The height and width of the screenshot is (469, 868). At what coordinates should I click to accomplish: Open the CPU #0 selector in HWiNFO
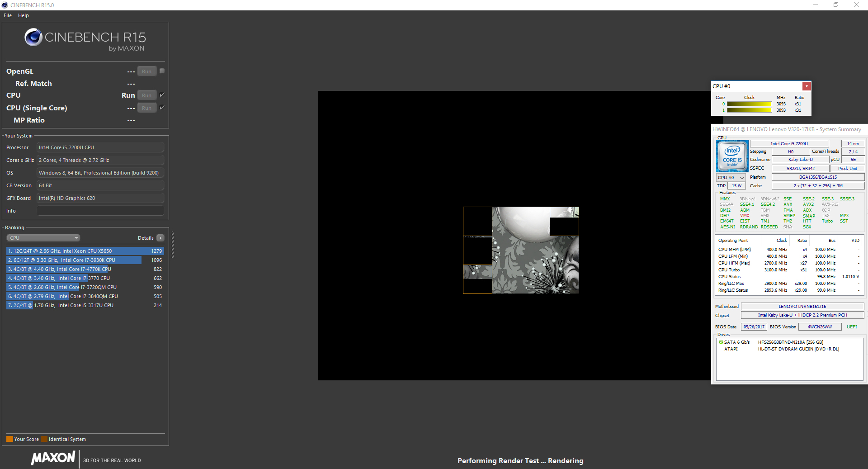click(x=731, y=177)
